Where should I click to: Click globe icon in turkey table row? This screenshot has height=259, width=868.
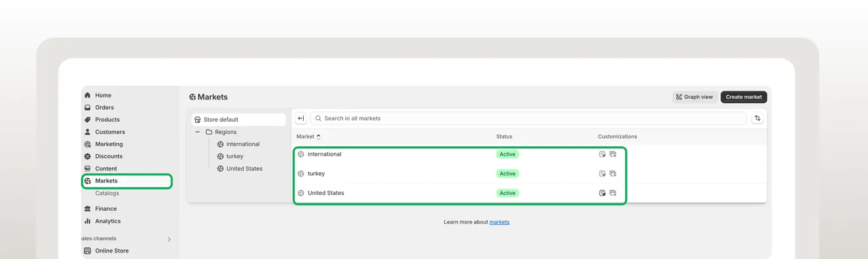click(301, 173)
